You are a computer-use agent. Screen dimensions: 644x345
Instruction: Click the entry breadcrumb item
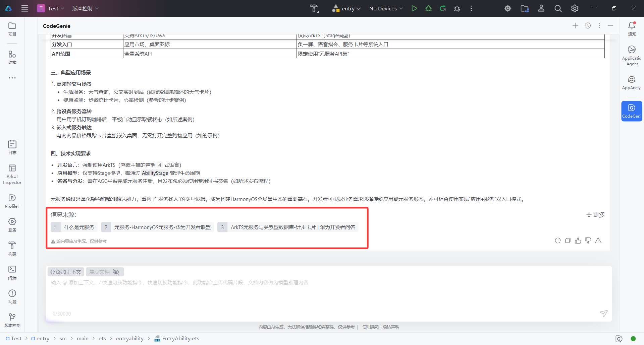coord(40,339)
